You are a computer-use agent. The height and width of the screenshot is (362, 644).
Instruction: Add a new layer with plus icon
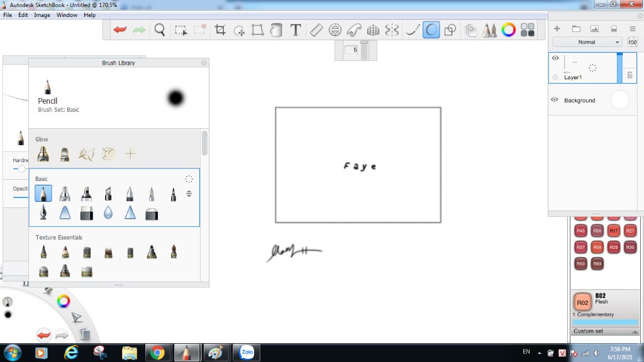coord(557,28)
